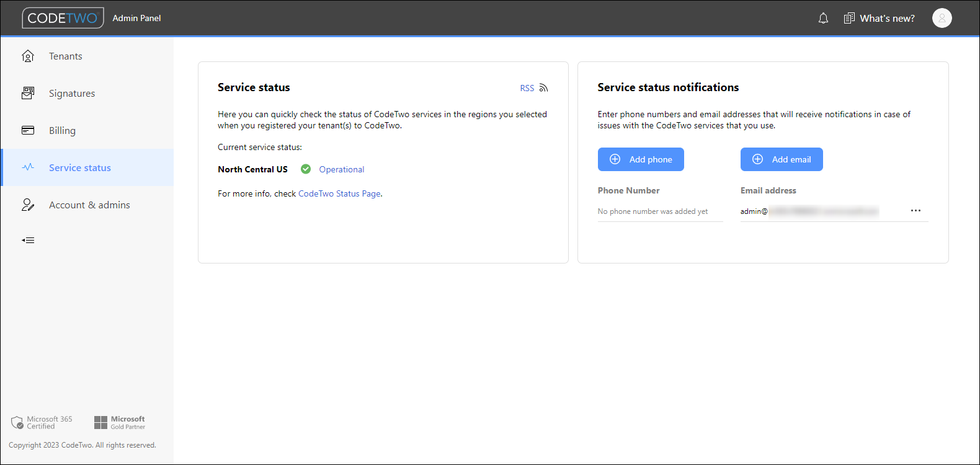Open the user profile avatar

coord(942,18)
